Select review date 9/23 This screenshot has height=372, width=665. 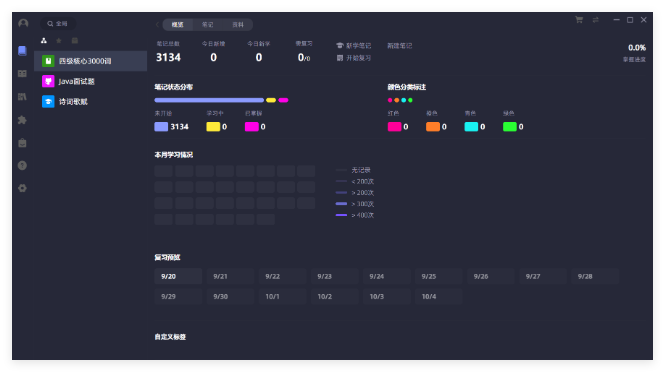click(x=335, y=276)
